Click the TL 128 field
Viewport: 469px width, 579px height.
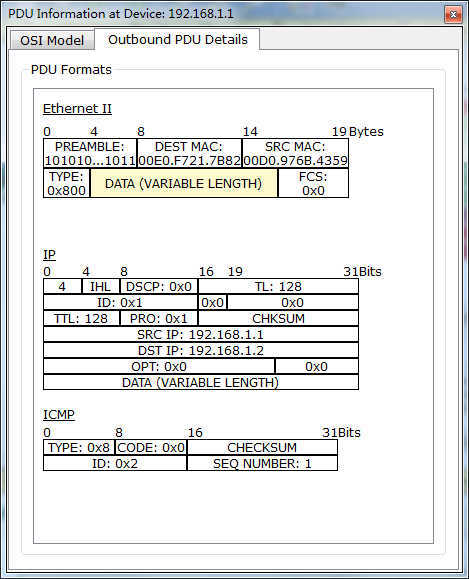(x=278, y=287)
